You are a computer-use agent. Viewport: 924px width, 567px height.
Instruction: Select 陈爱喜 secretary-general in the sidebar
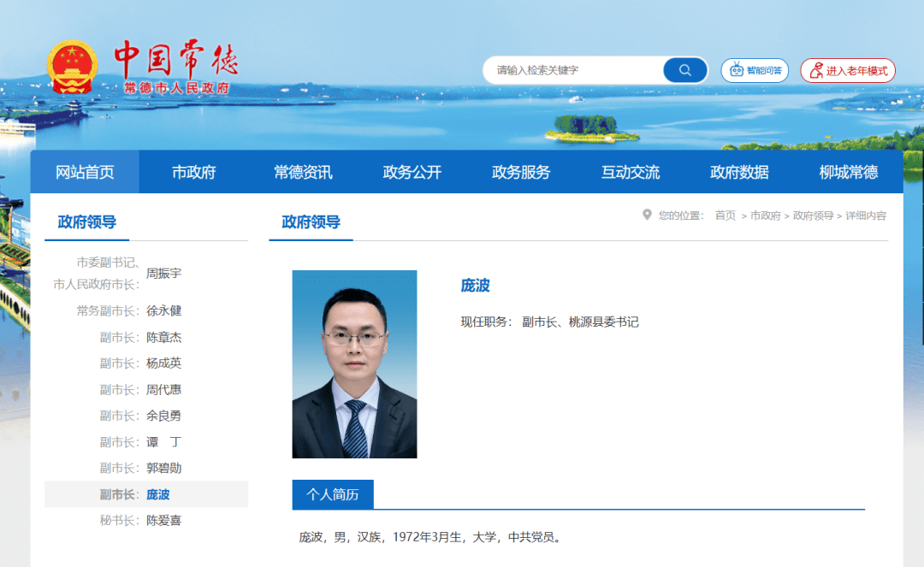(163, 520)
